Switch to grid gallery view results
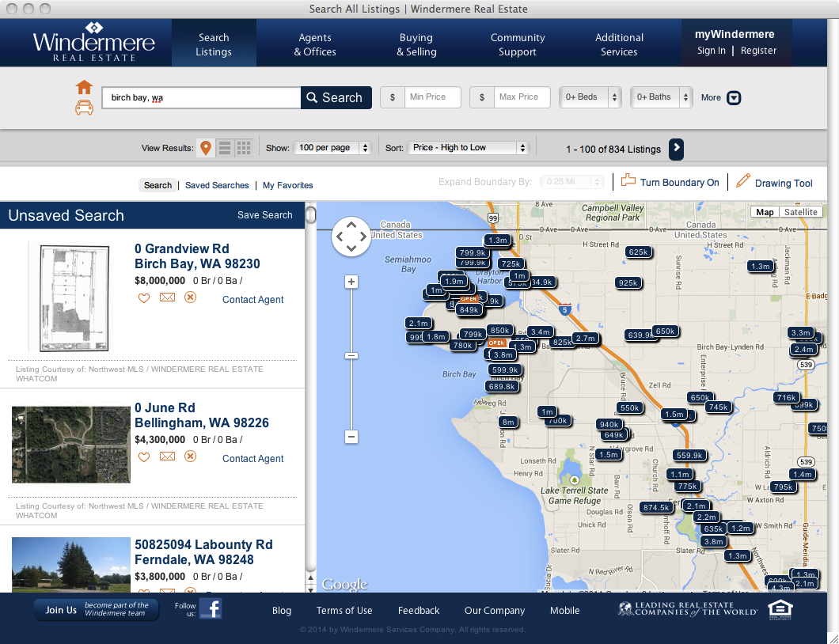The image size is (839, 644). click(244, 148)
